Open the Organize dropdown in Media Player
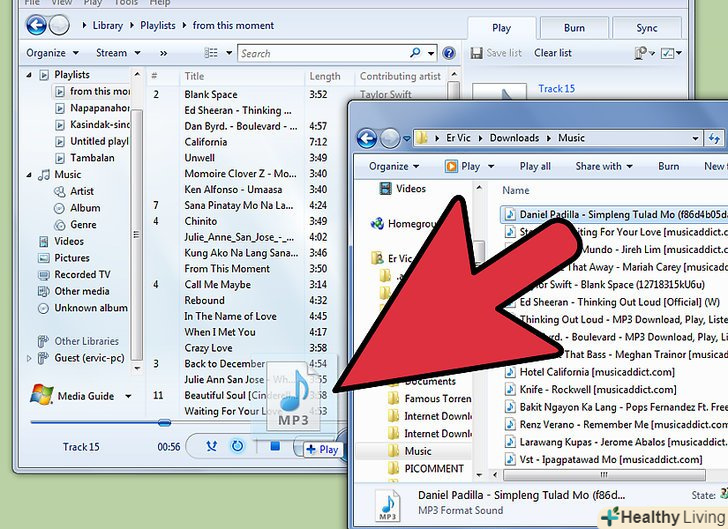The height and width of the screenshot is (529, 728). tap(52, 53)
